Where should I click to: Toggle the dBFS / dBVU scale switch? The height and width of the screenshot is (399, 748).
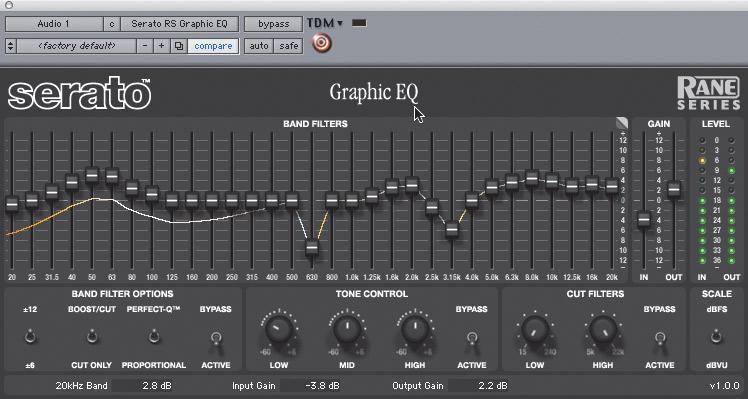pyautogui.click(x=716, y=337)
